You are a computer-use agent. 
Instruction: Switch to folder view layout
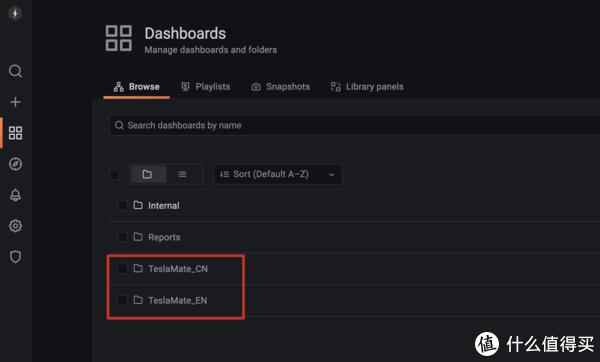149,174
